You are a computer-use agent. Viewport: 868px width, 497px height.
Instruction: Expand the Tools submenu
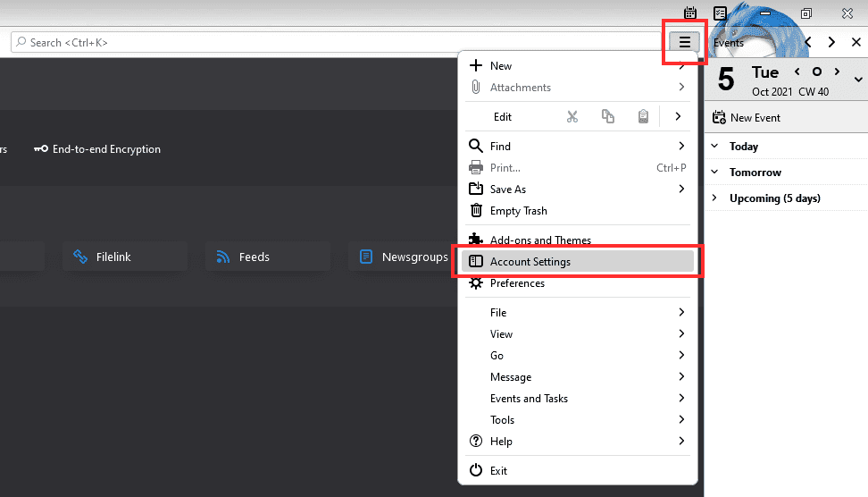pyautogui.click(x=578, y=420)
